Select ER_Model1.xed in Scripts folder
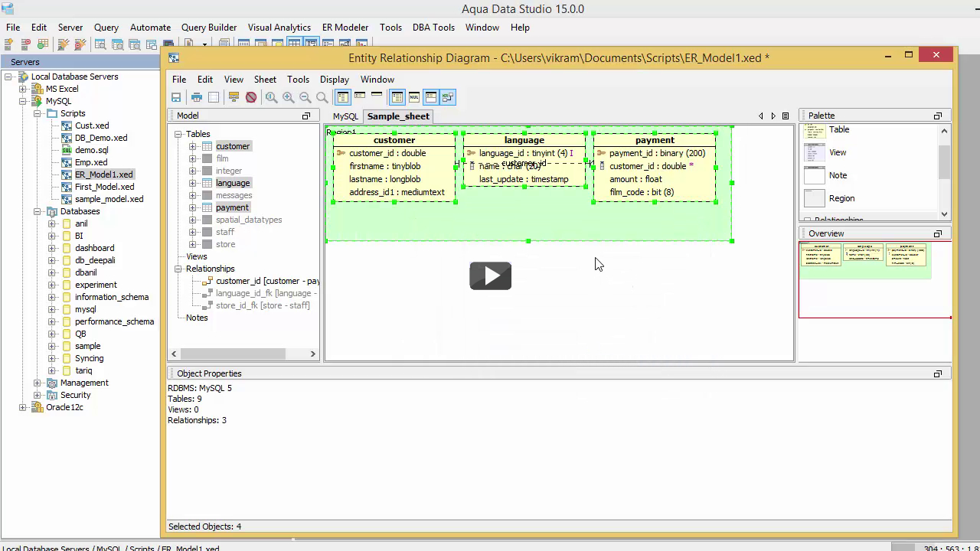The width and height of the screenshot is (980, 551). coord(103,174)
